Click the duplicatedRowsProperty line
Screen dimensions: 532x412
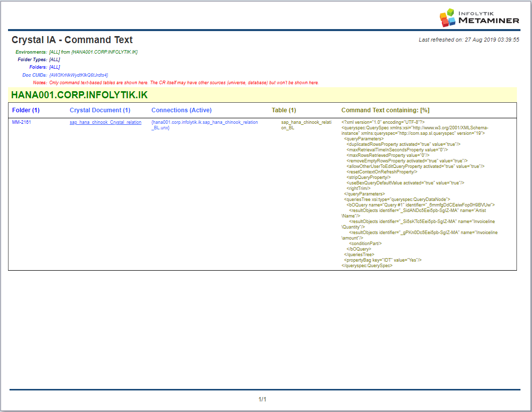click(x=404, y=144)
